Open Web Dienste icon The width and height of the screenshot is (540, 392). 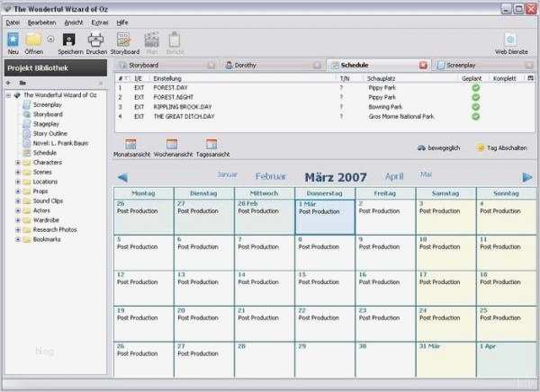click(510, 40)
